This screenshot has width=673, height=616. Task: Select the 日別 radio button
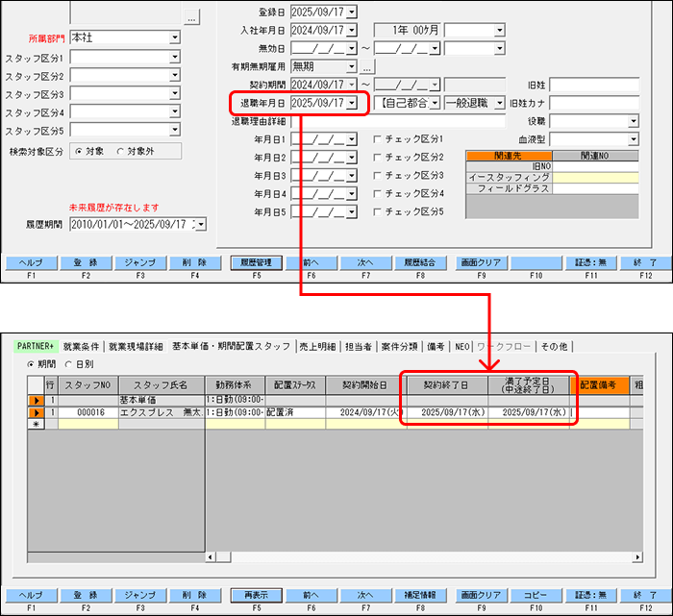[x=68, y=364]
